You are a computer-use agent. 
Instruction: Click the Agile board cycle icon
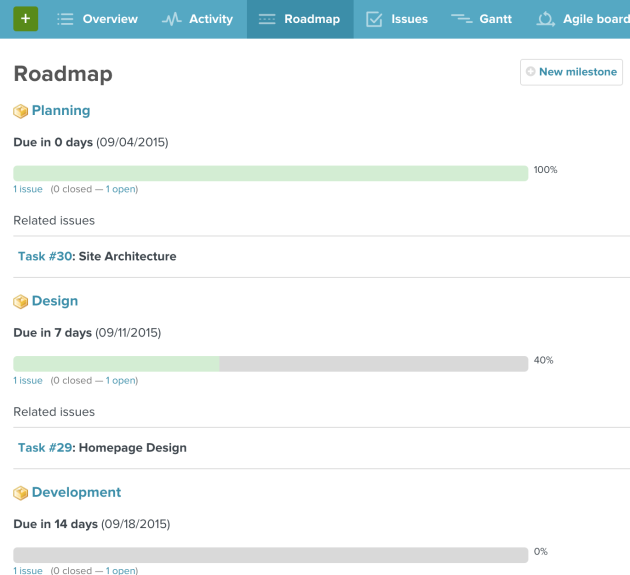coord(546,19)
